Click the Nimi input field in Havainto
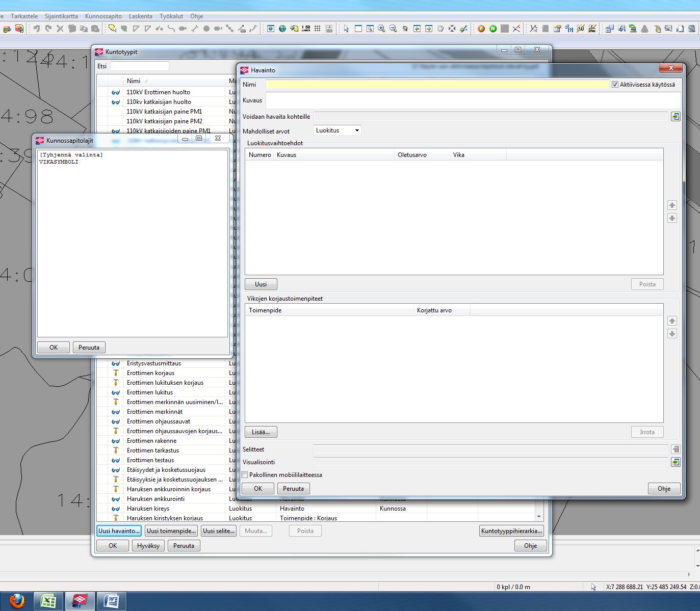The height and width of the screenshot is (611, 700). (x=437, y=85)
